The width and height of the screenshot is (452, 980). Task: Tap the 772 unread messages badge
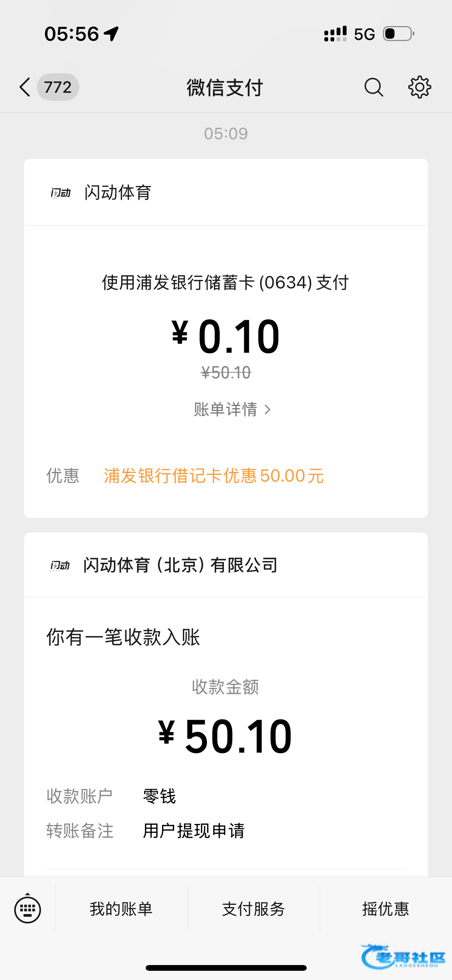[58, 87]
